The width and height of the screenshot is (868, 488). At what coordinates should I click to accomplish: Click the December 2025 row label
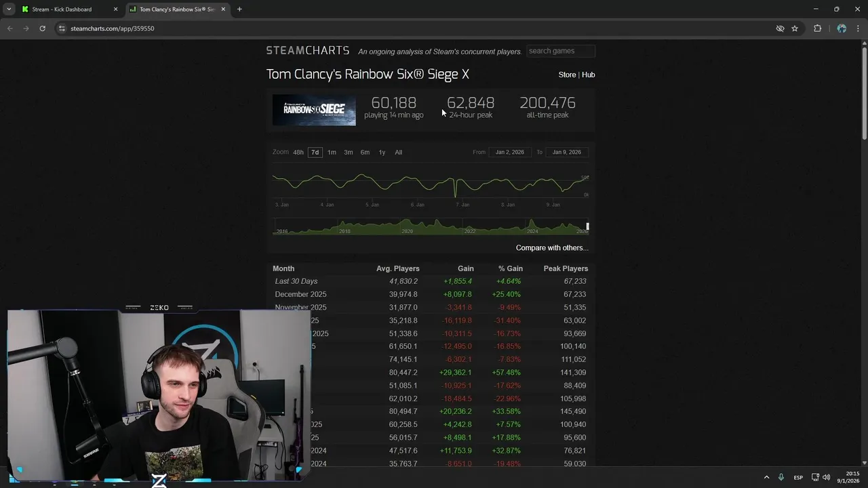click(300, 294)
